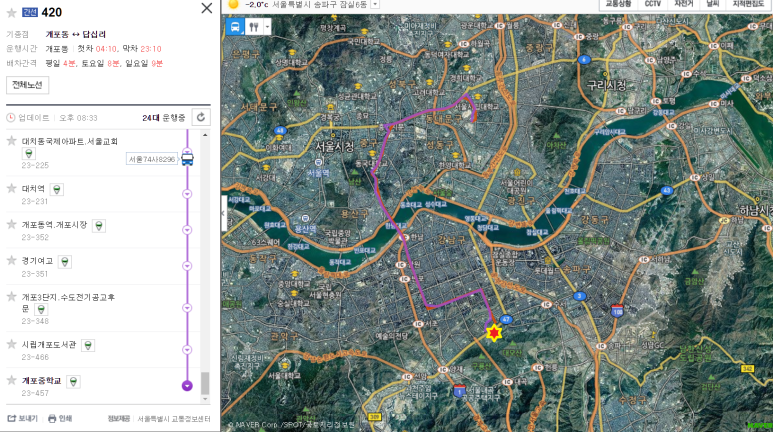
Task: Toggle the 자전거 bicycle layer
Action: pyautogui.click(x=683, y=4)
